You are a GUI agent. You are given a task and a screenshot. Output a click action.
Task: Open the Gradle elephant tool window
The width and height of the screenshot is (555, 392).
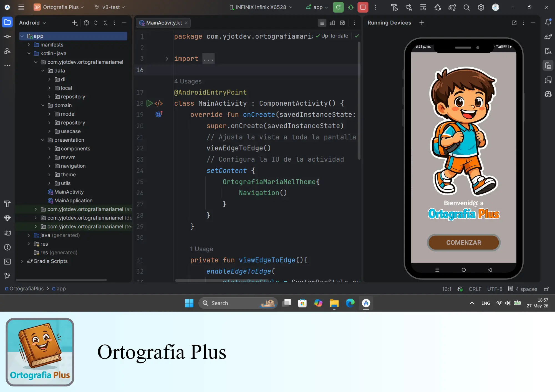(548, 37)
